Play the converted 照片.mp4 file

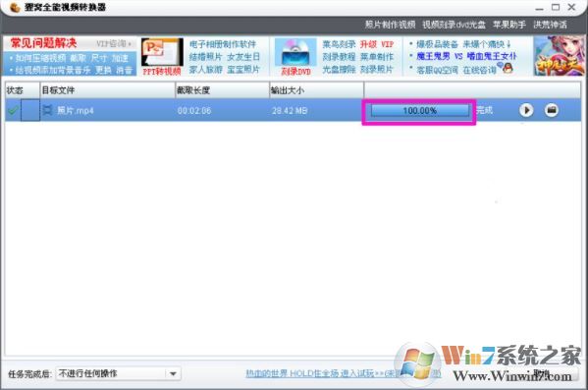(x=526, y=110)
